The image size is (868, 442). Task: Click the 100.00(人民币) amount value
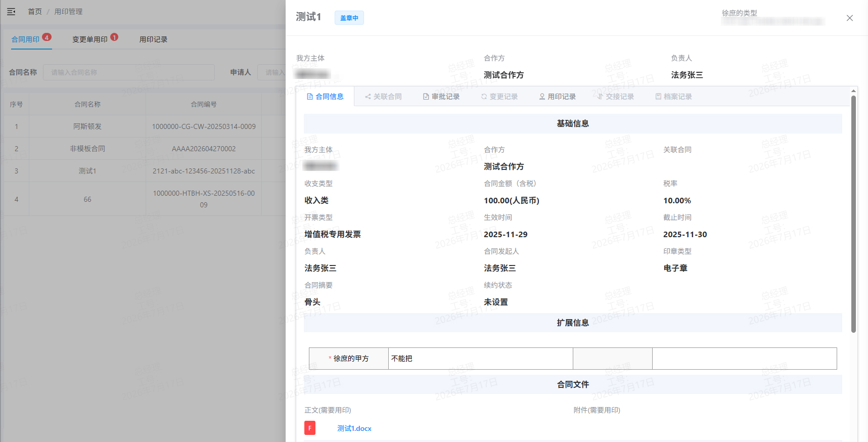512,201
